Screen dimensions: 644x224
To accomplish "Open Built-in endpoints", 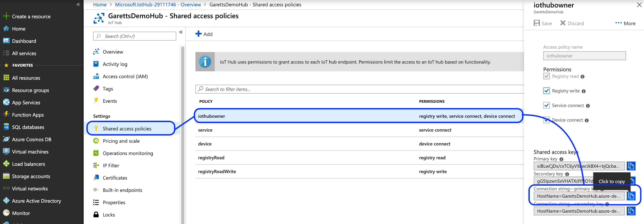I will (x=122, y=190).
